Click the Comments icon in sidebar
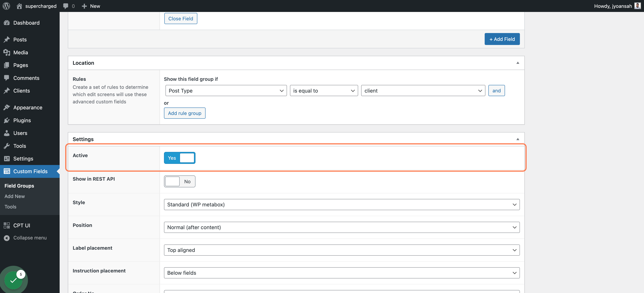644x293 pixels. 7,78
